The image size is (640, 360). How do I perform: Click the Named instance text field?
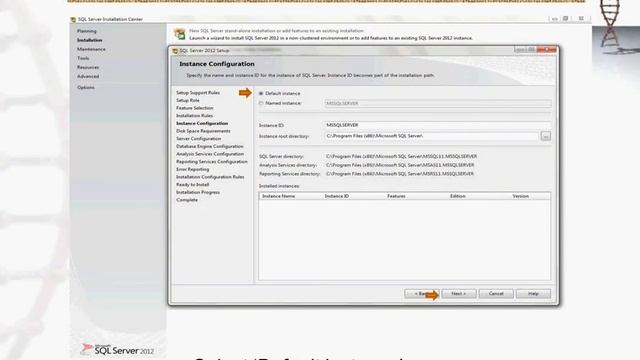click(x=438, y=103)
